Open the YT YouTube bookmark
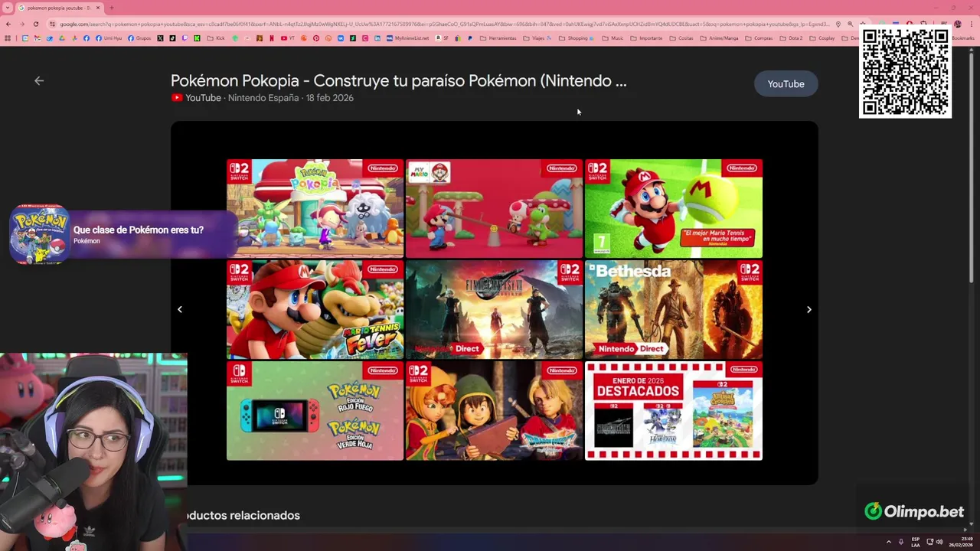Image resolution: width=980 pixels, height=551 pixels. pyautogui.click(x=289, y=38)
